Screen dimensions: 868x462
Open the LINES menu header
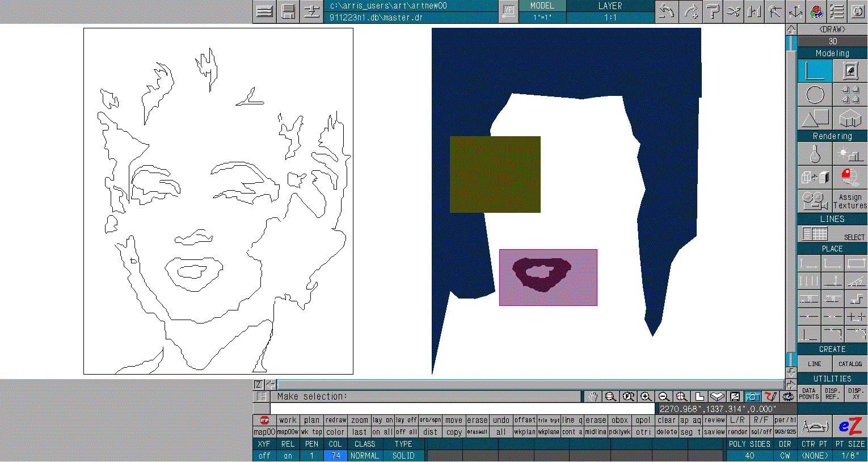click(x=832, y=219)
